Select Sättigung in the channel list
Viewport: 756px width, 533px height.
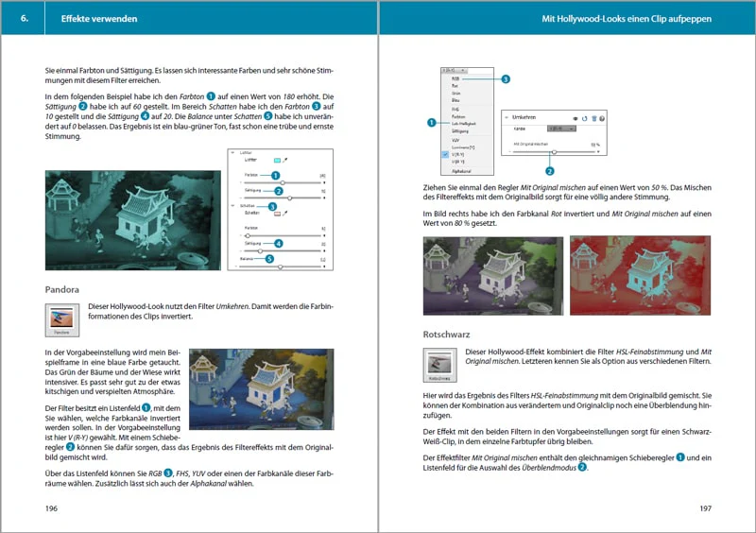pos(460,131)
